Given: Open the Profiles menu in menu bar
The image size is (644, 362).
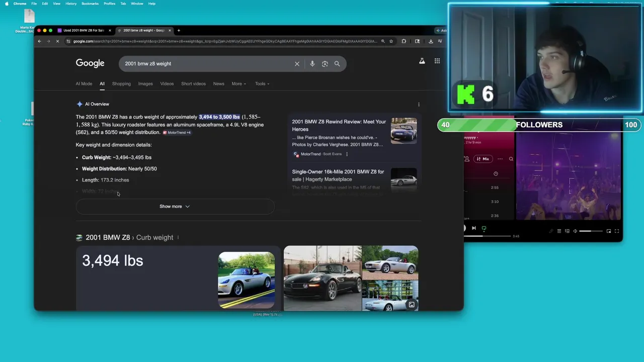Looking at the screenshot, I should [109, 4].
